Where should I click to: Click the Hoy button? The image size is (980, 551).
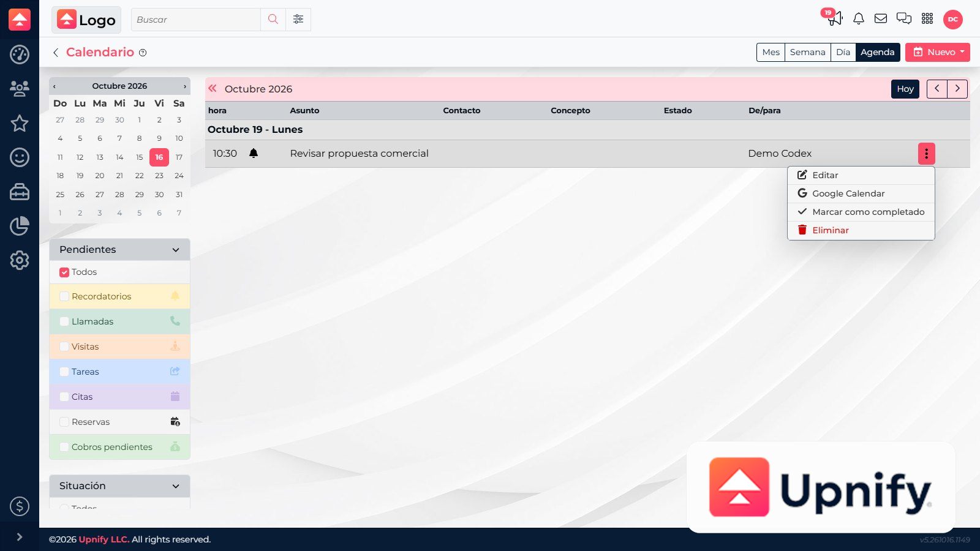905,89
